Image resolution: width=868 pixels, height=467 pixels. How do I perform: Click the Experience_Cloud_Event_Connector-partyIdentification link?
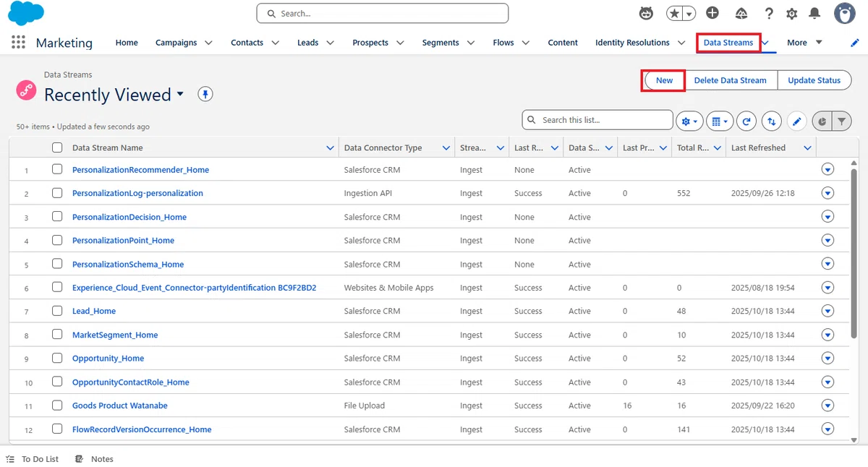point(194,288)
